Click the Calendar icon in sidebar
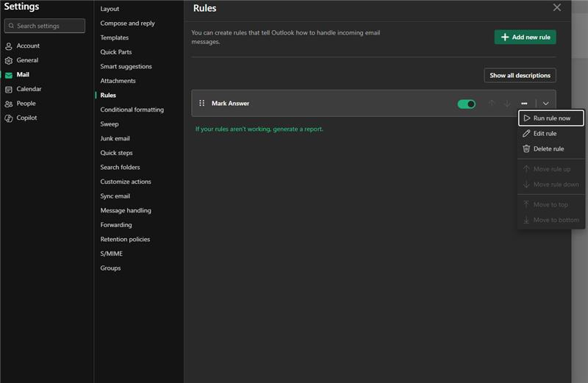This screenshot has height=383, width=588. [9, 89]
